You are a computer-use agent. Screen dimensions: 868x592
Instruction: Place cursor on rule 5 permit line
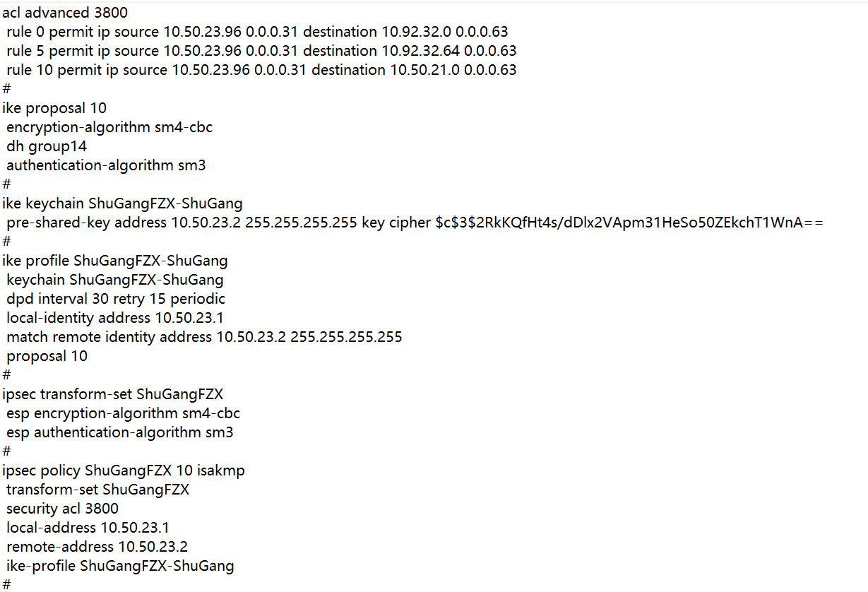pos(261,51)
